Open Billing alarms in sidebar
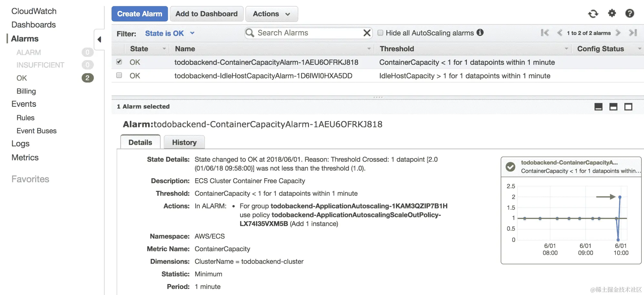This screenshot has height=295, width=644. (26, 91)
